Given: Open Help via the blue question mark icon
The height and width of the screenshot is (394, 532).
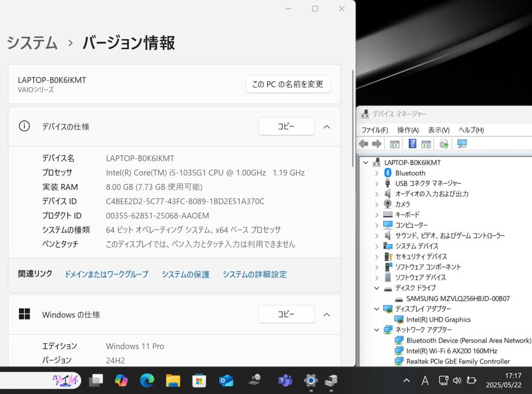Looking at the screenshot, I should (x=412, y=144).
